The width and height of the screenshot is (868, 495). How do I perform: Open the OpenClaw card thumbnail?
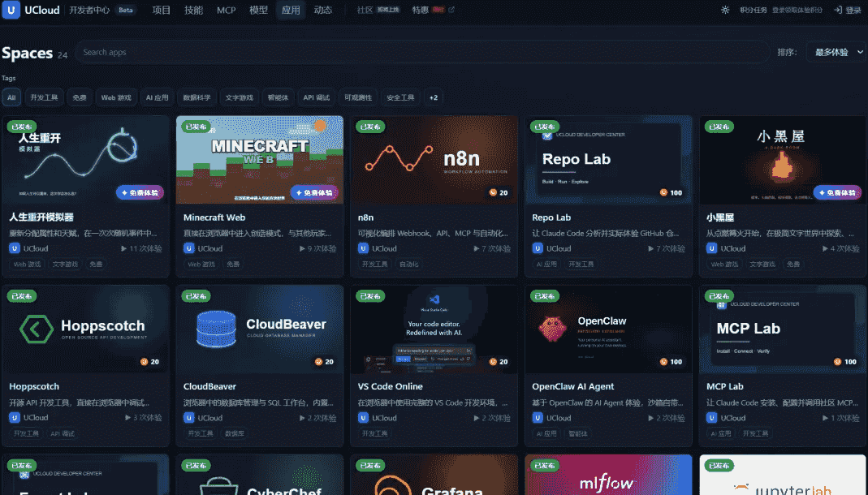(608, 329)
